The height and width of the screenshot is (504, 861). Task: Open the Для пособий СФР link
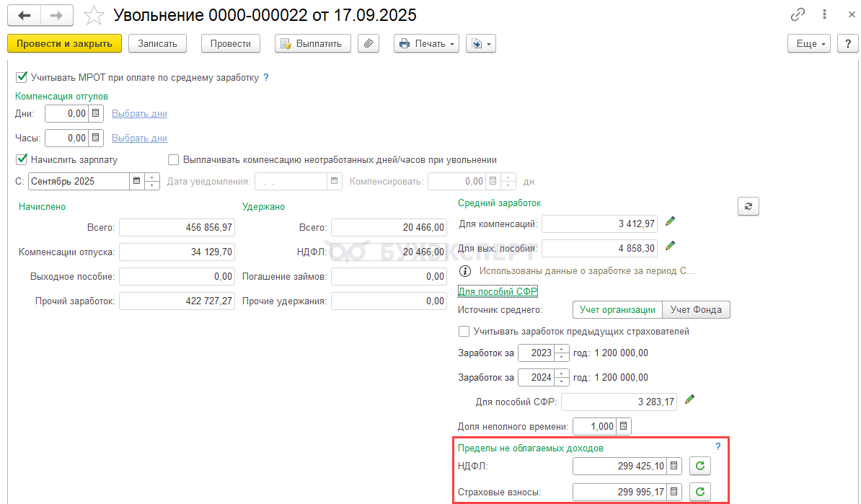pos(498,291)
